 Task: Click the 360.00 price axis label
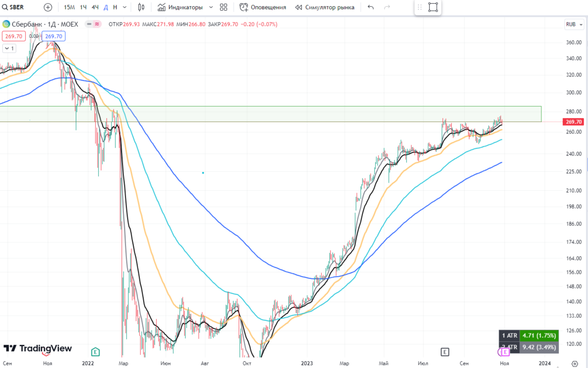(x=574, y=42)
